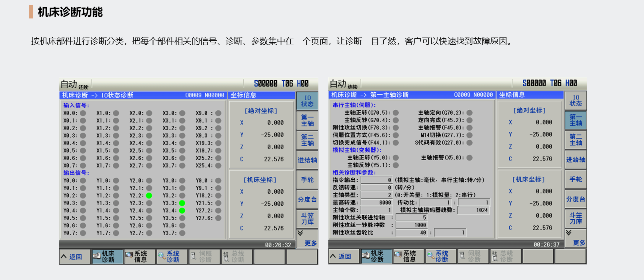Switch to 第一主轴 tab in left screen

tap(307, 121)
